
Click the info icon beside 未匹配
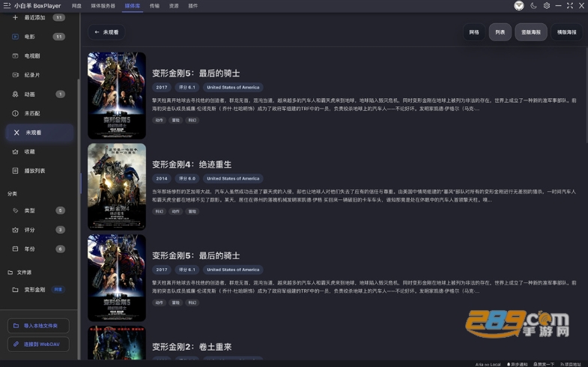(x=15, y=113)
